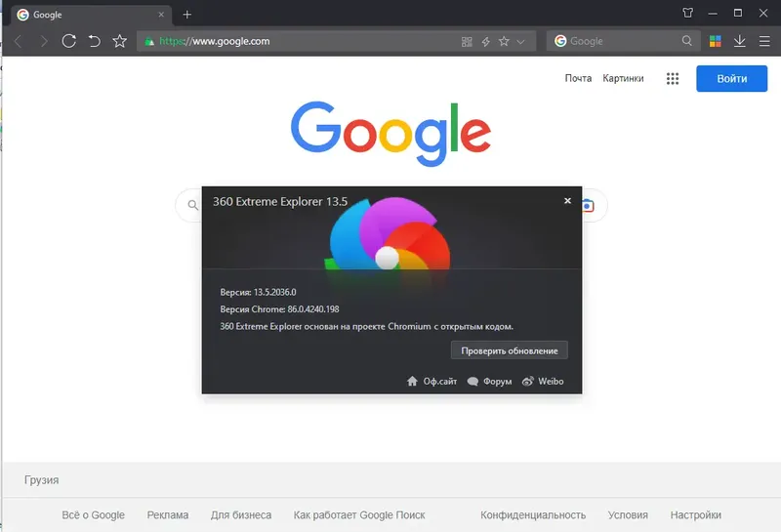Click the Chromium open source description line
This screenshot has width=781, height=532.
click(367, 327)
